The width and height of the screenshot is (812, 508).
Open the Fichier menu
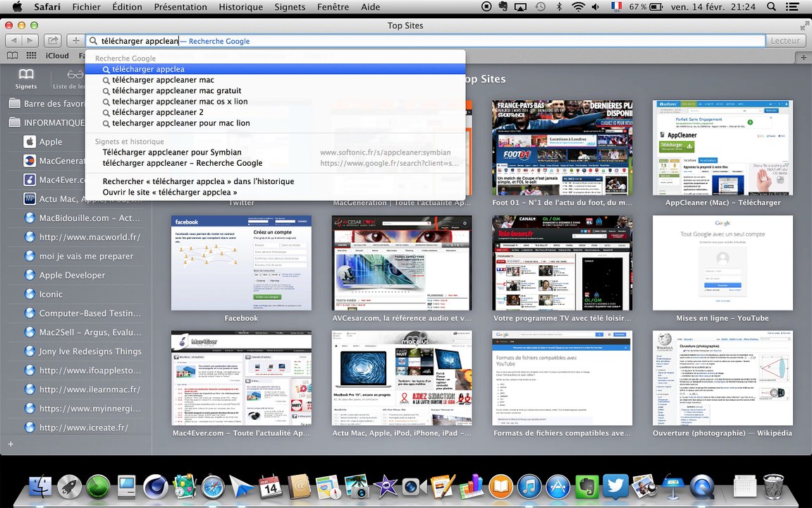coord(87,7)
